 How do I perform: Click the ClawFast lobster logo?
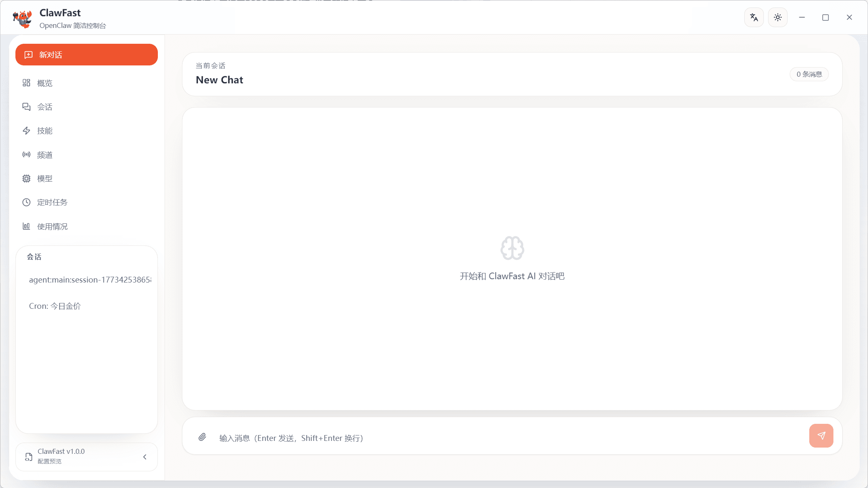(22, 19)
